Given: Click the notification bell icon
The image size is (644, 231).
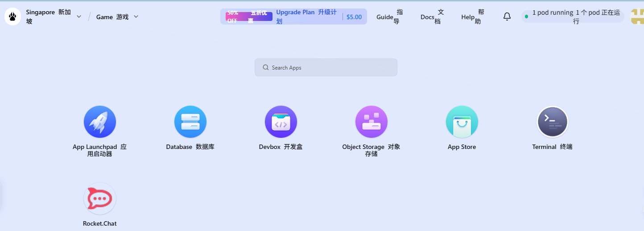Looking at the screenshot, I should 507,16.
